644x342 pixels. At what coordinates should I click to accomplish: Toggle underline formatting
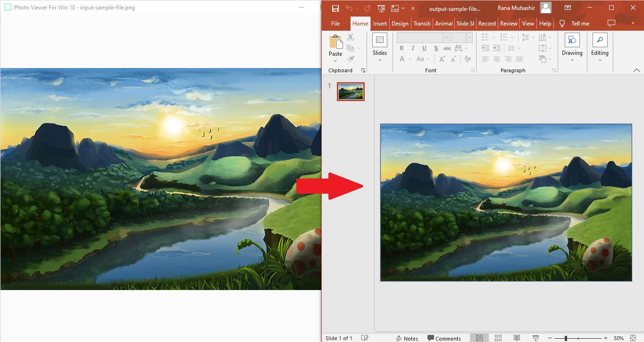pyautogui.click(x=424, y=48)
